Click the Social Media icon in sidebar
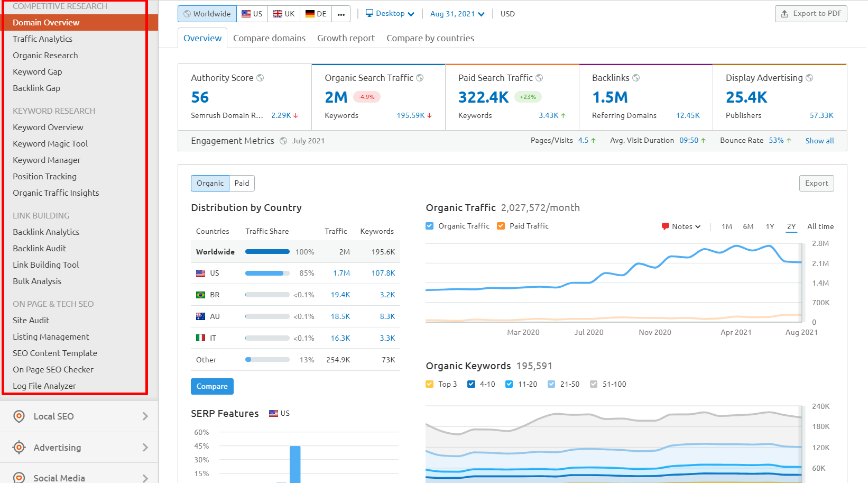868x483 pixels. [x=19, y=477]
